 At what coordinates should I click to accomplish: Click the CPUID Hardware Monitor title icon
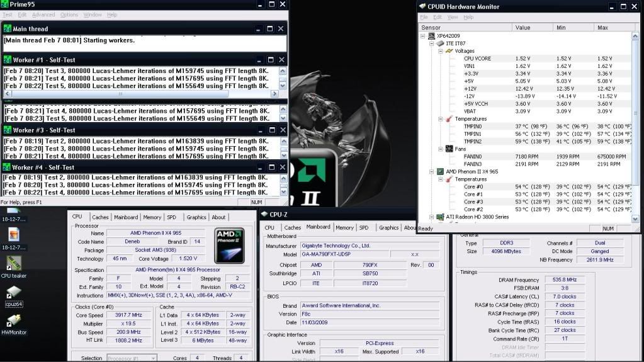pos(422,6)
